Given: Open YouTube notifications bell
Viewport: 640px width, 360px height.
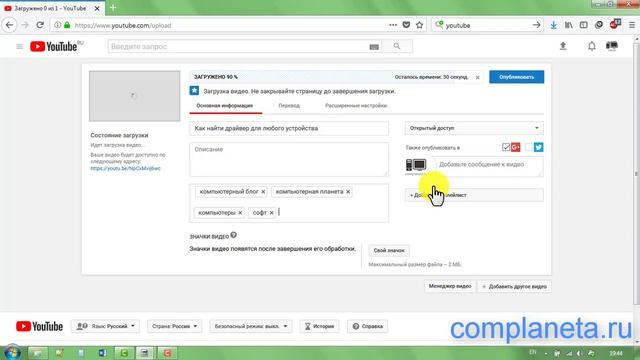Looking at the screenshot, I should pos(591,46).
